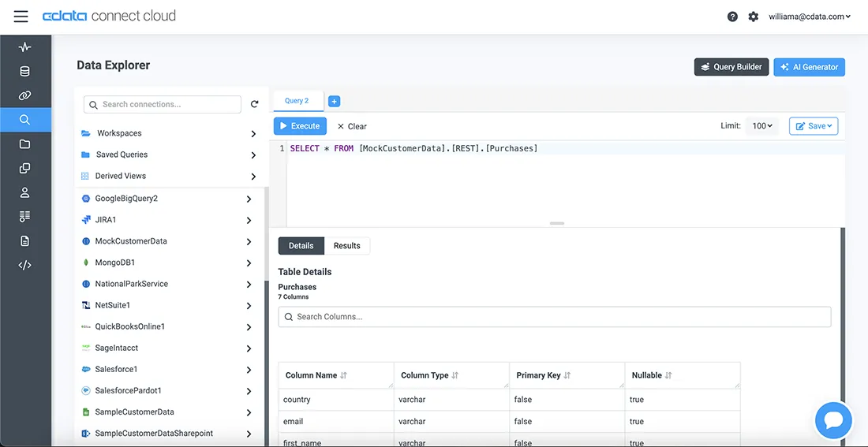Open the database sources icon in sidebar

[x=24, y=72]
